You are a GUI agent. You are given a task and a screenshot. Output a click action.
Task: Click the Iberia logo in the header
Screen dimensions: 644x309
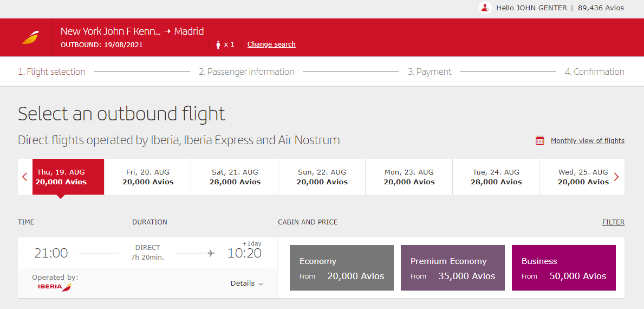(30, 38)
